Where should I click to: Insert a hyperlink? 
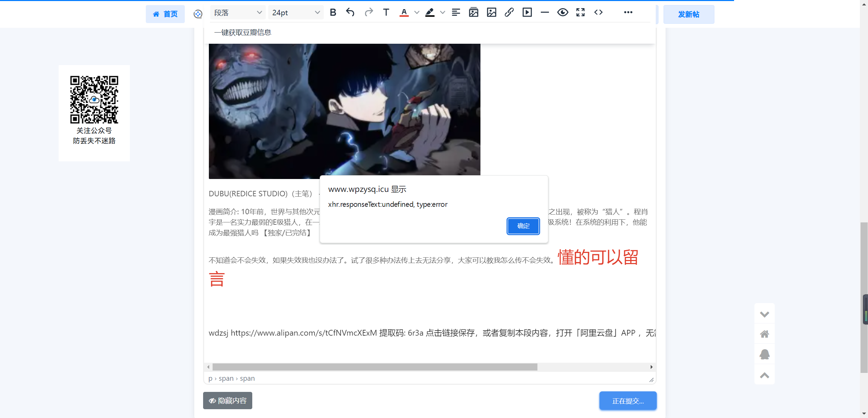coord(509,13)
